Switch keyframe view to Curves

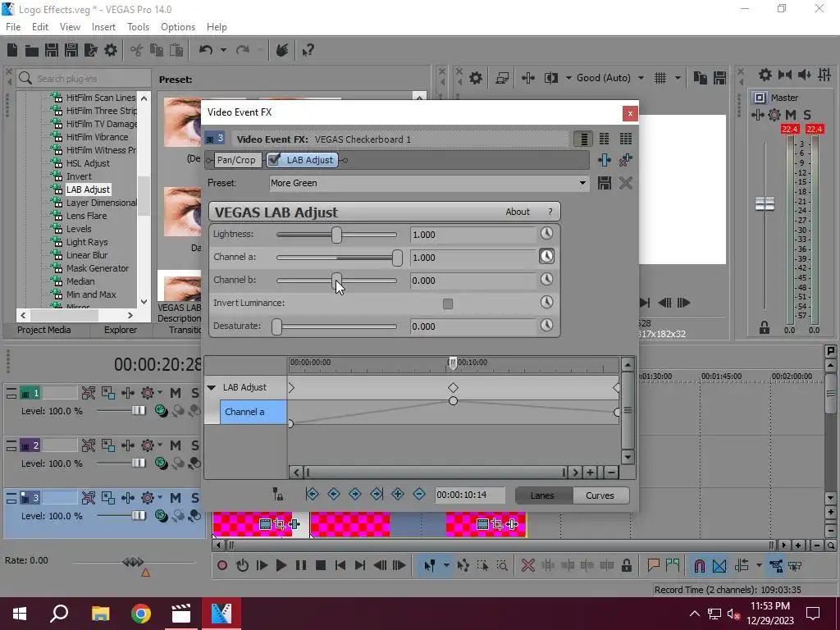coord(600,495)
